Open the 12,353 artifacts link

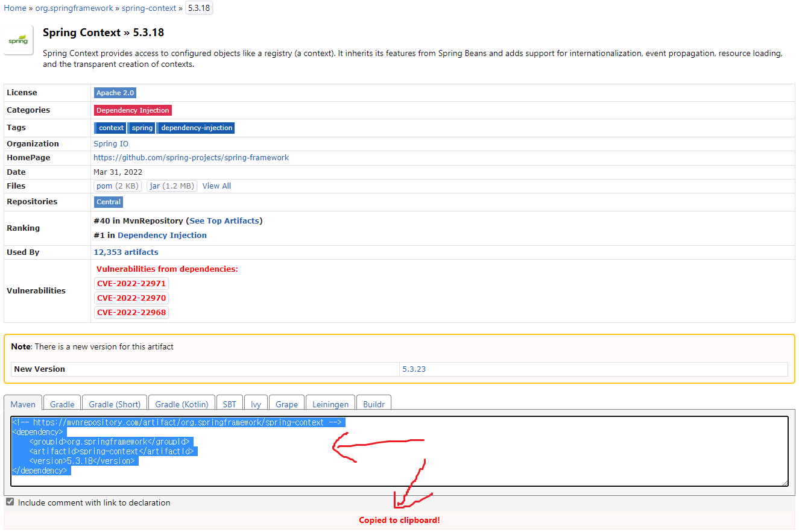(126, 252)
